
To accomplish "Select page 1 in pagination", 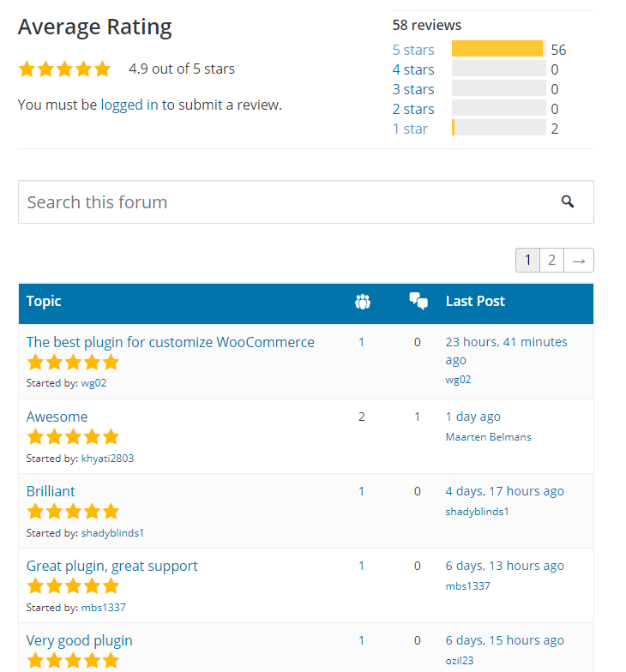I will [528, 261].
